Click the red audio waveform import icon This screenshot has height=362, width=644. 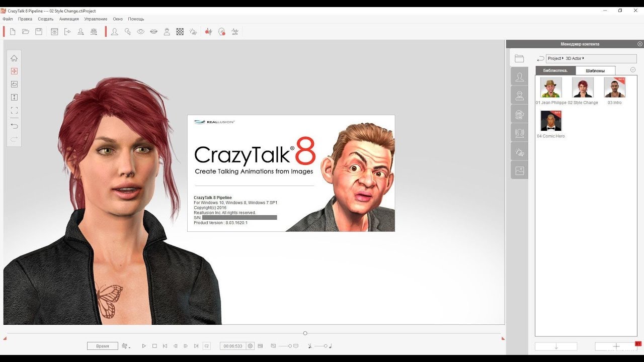[x=209, y=32]
